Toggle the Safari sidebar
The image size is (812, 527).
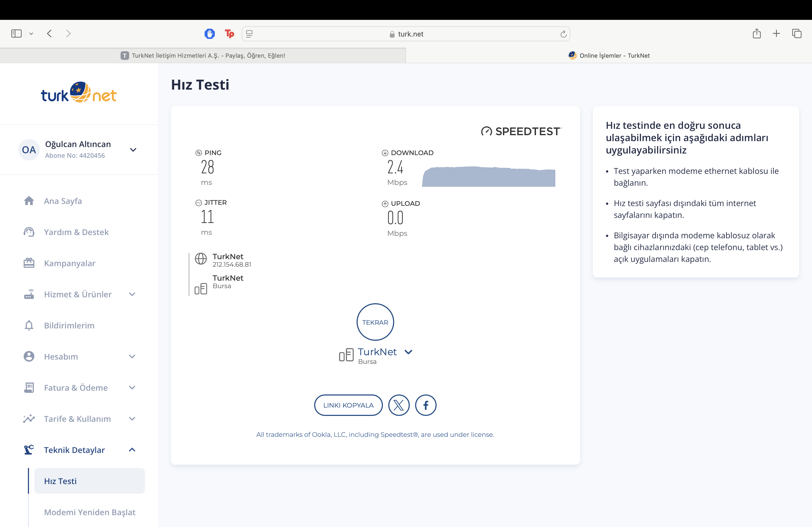click(x=16, y=33)
